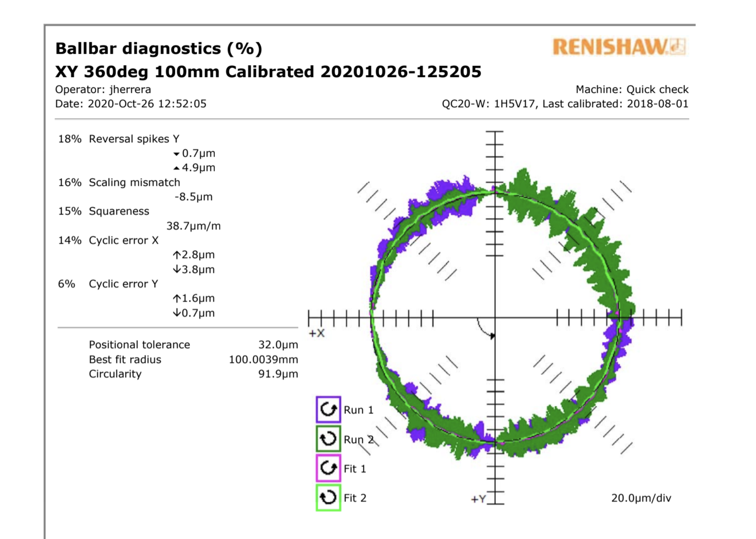
Task: Select the 'Fit 1' legend label
Action: 355,469
